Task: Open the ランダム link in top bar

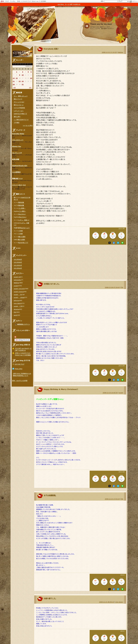Action: (13, 1)
